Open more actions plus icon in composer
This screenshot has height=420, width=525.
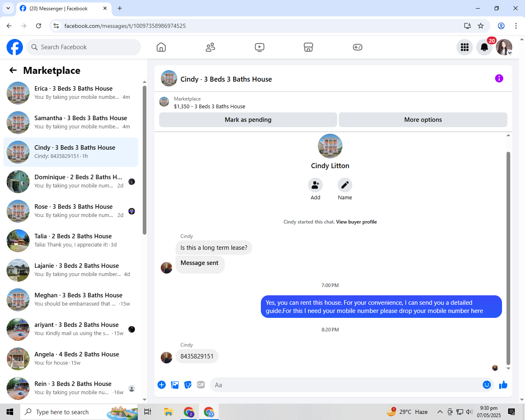point(162,385)
